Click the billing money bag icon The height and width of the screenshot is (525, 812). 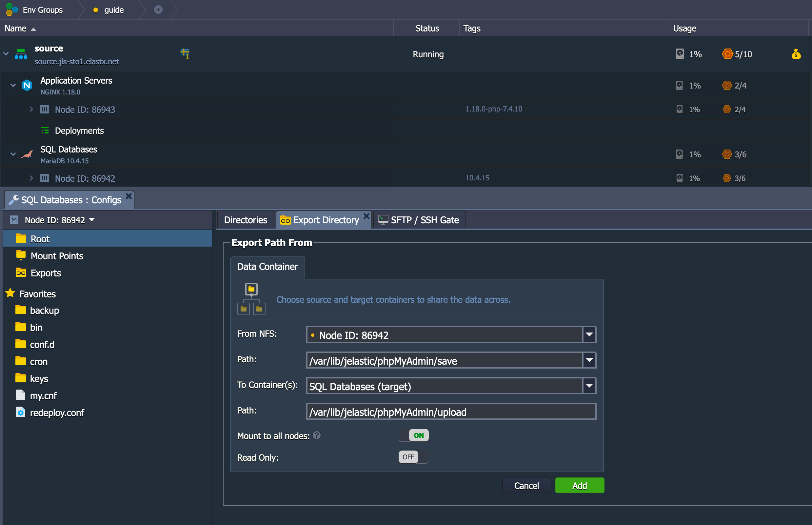coord(796,54)
